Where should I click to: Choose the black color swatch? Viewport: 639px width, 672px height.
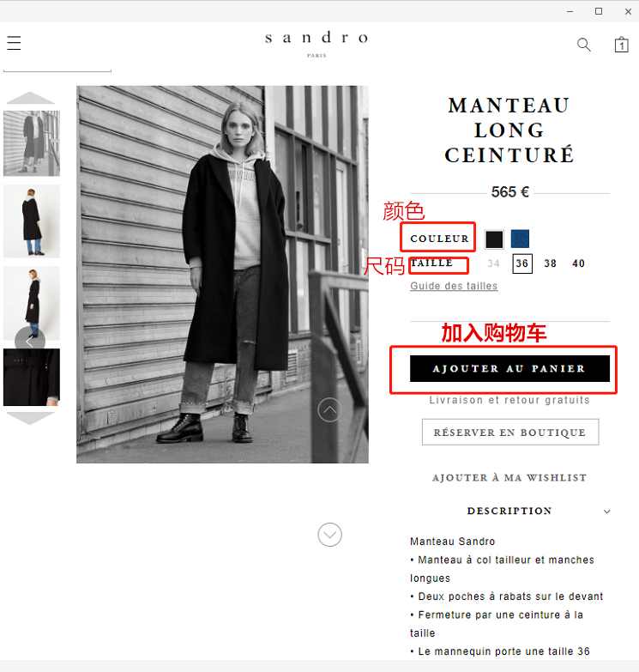[494, 239]
